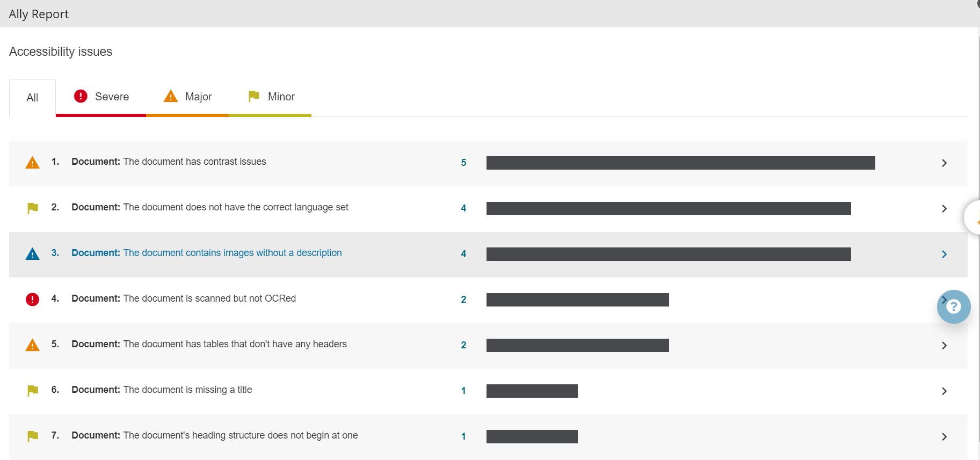980x460 pixels.
Task: Click the red severe icon for scanned document issue
Action: tap(32, 300)
